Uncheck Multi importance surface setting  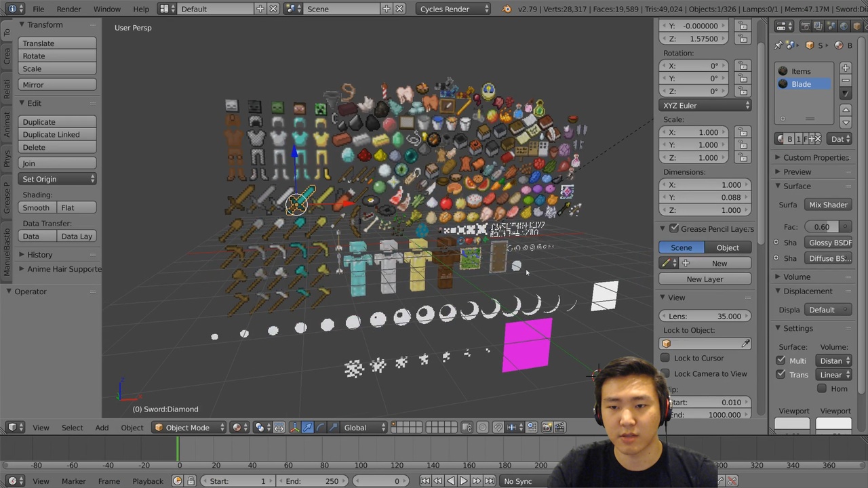781,361
